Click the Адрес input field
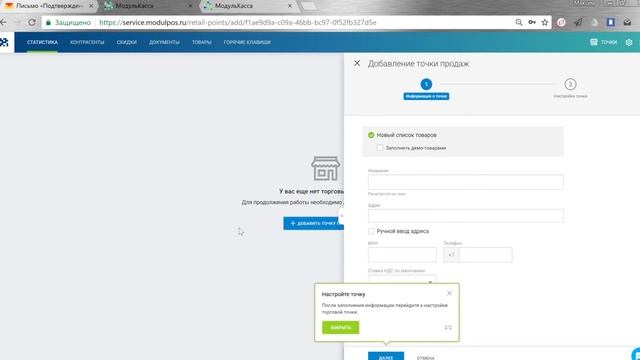The image size is (640, 360). coord(466,216)
